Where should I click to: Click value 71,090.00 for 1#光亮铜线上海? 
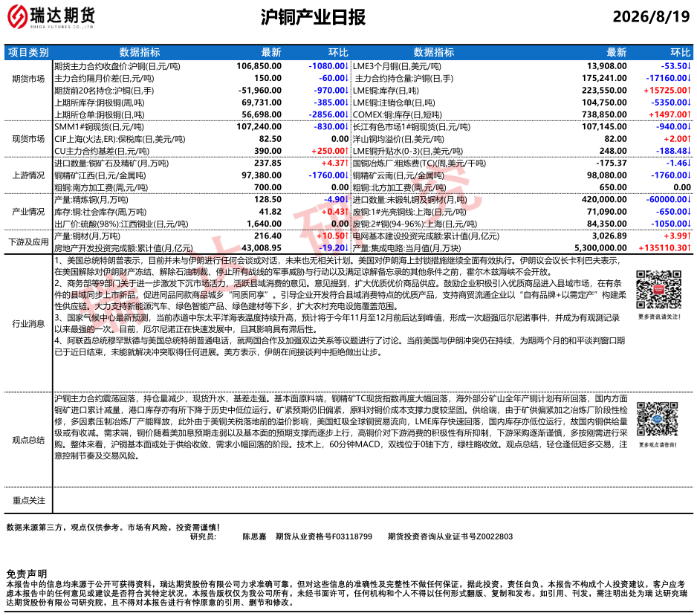click(607, 212)
